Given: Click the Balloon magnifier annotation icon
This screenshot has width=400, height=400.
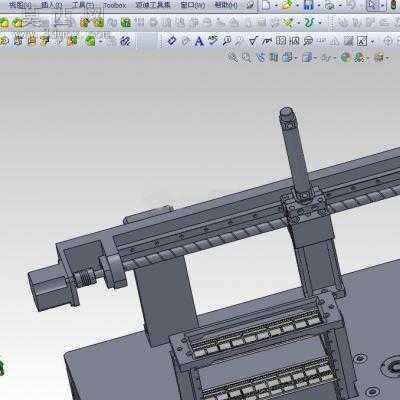Looking at the screenshot, I should pos(227,41).
